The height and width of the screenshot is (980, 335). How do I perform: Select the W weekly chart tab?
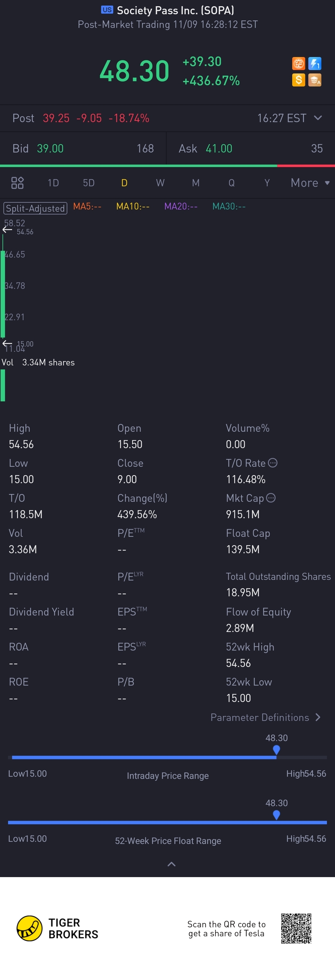tap(160, 183)
